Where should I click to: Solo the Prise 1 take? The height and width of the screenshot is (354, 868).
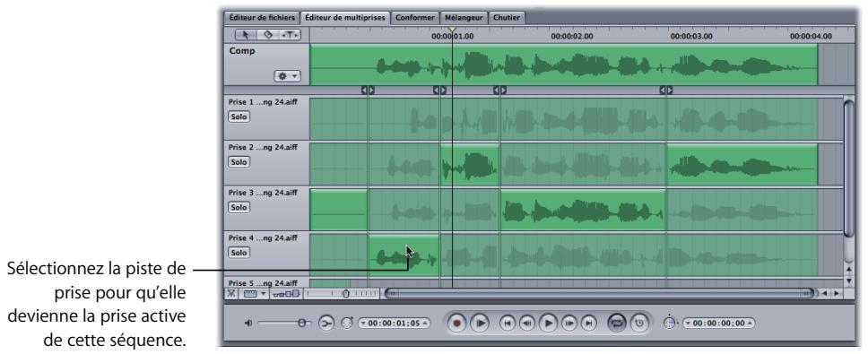(239, 117)
